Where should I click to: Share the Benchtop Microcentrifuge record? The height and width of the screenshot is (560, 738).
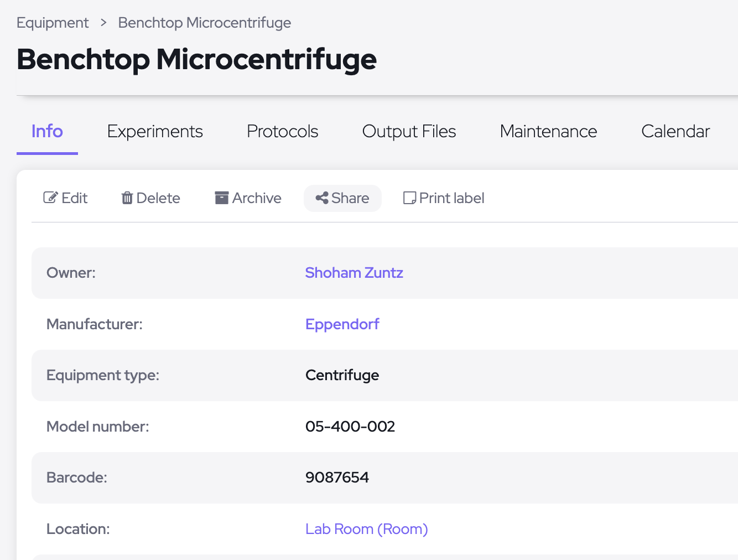(x=342, y=198)
